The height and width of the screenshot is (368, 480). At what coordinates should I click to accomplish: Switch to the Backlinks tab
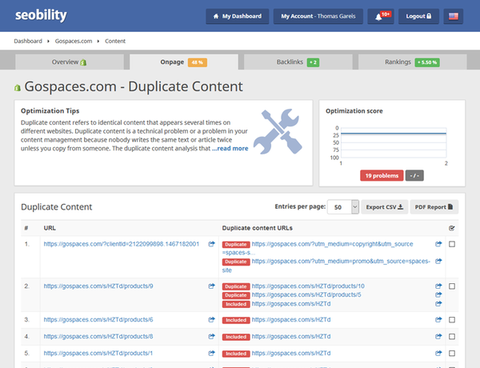(x=298, y=62)
